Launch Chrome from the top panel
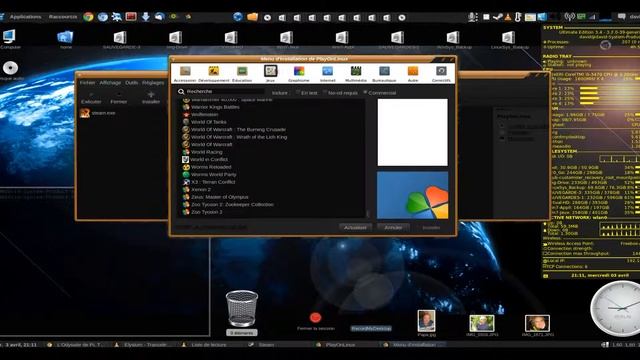 point(88,17)
